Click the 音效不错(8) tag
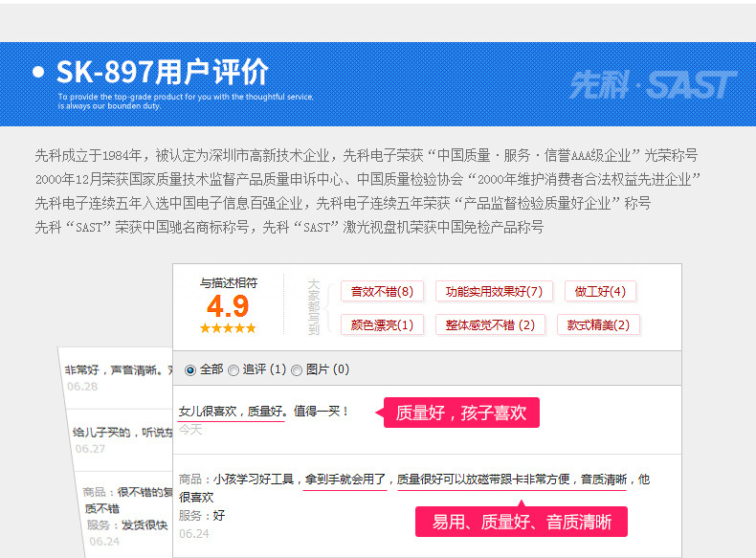This screenshot has width=756, height=558. 382,291
